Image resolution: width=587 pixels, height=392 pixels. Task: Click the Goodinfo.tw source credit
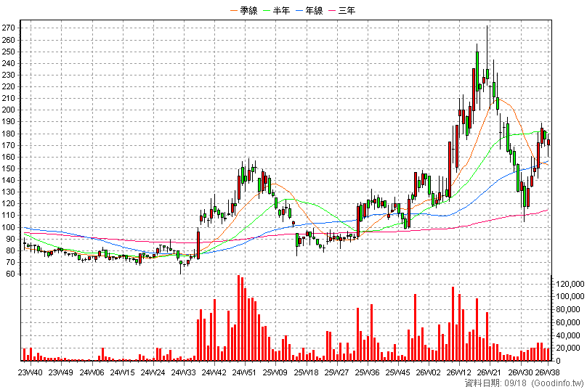[x=557, y=383]
